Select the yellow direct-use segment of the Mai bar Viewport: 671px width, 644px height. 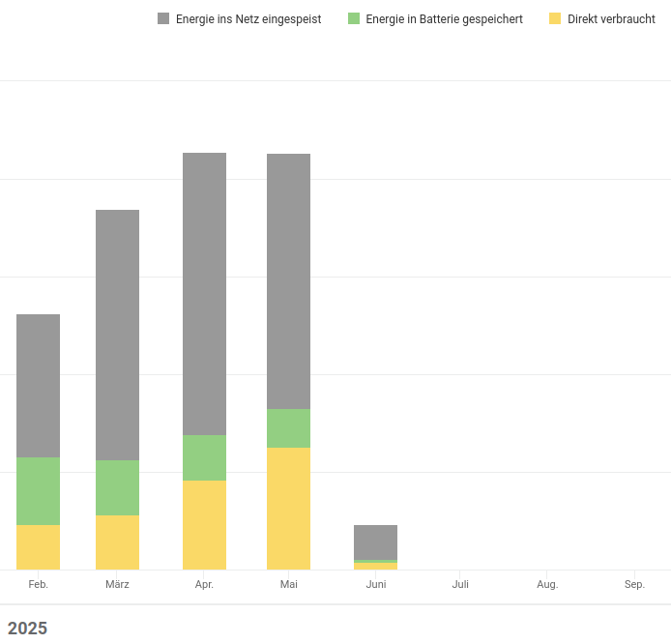point(288,509)
